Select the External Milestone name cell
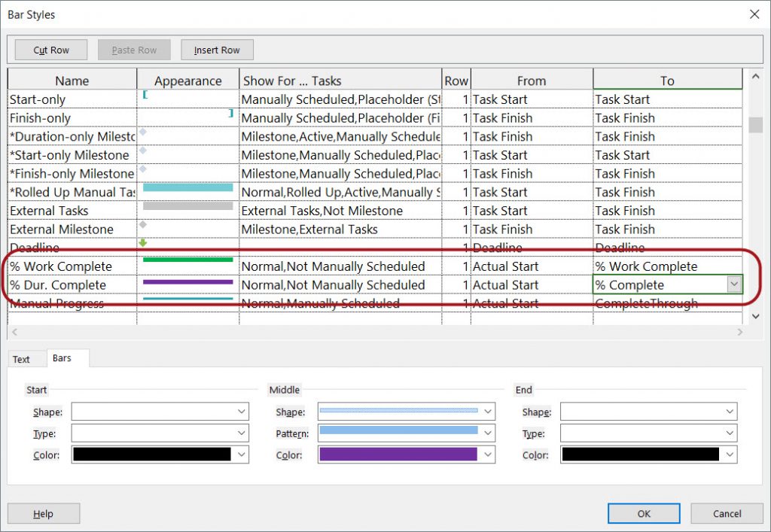Image resolution: width=771 pixels, height=532 pixels. pyautogui.click(x=72, y=230)
